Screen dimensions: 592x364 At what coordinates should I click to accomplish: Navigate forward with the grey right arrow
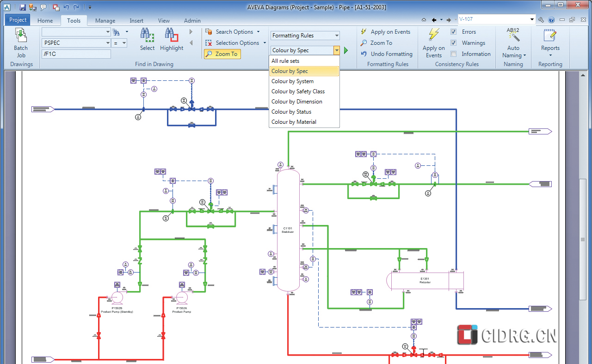click(x=449, y=20)
